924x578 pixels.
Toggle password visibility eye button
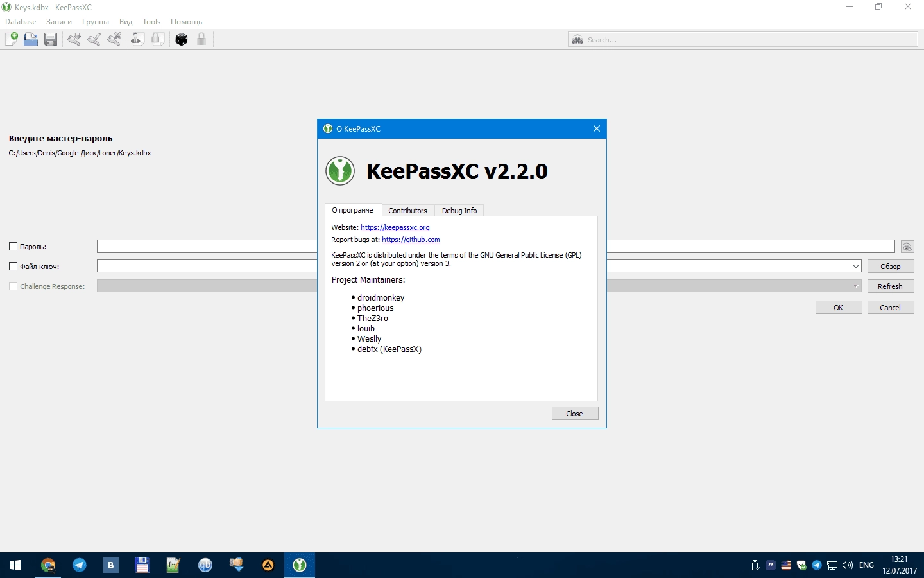(x=907, y=247)
